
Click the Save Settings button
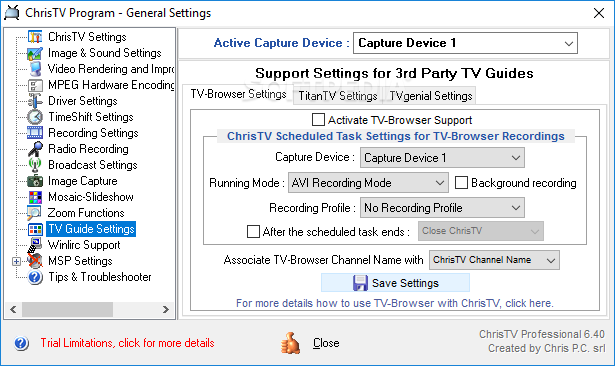pyautogui.click(x=395, y=283)
